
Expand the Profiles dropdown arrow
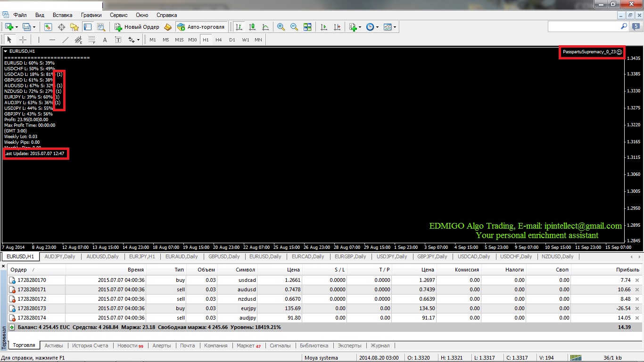[x=34, y=27]
